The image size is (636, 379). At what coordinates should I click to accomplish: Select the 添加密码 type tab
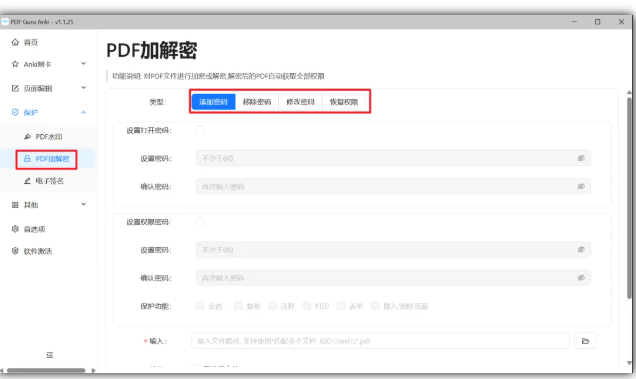213,102
